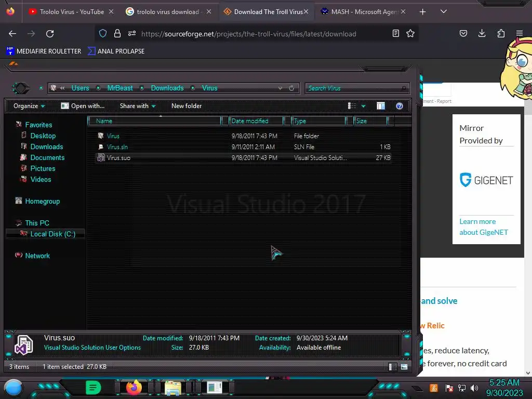This screenshot has width=532, height=399.
Task: Open the Pocket save icon
Action: point(463,33)
